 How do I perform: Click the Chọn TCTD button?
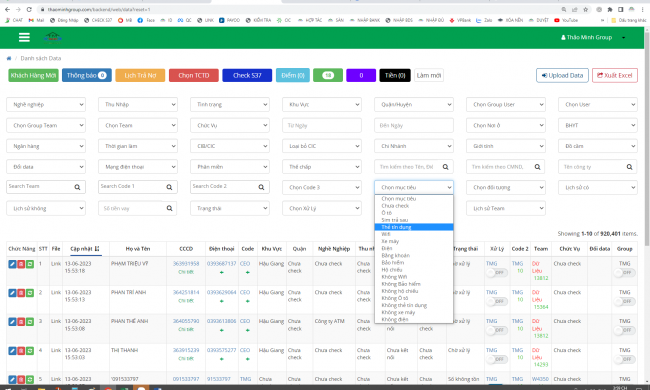194,75
